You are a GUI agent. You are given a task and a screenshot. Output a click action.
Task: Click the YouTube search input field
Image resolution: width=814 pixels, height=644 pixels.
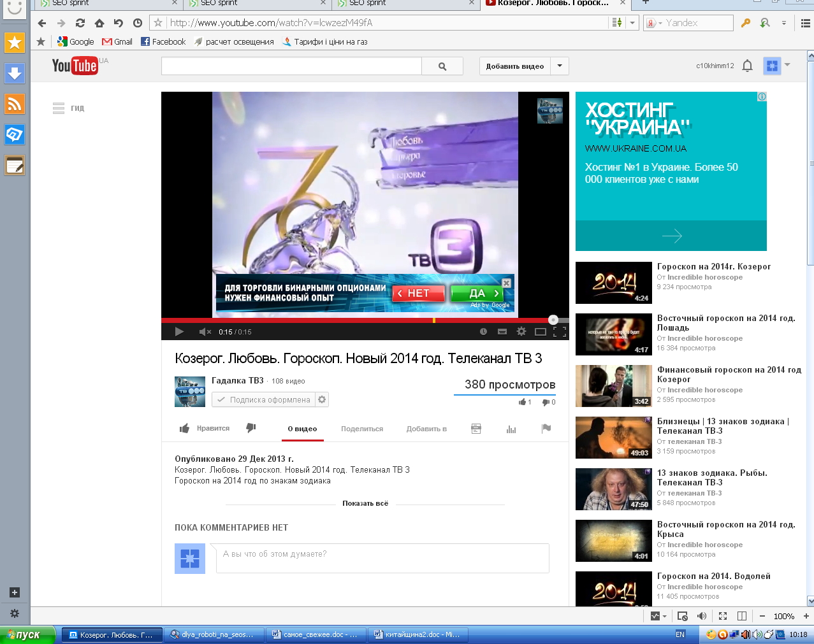[x=291, y=66]
